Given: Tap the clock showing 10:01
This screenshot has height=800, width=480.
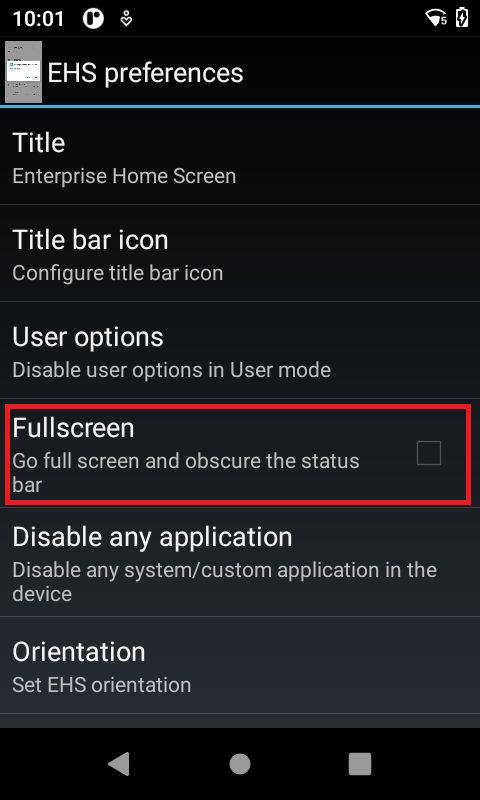Looking at the screenshot, I should tap(38, 19).
